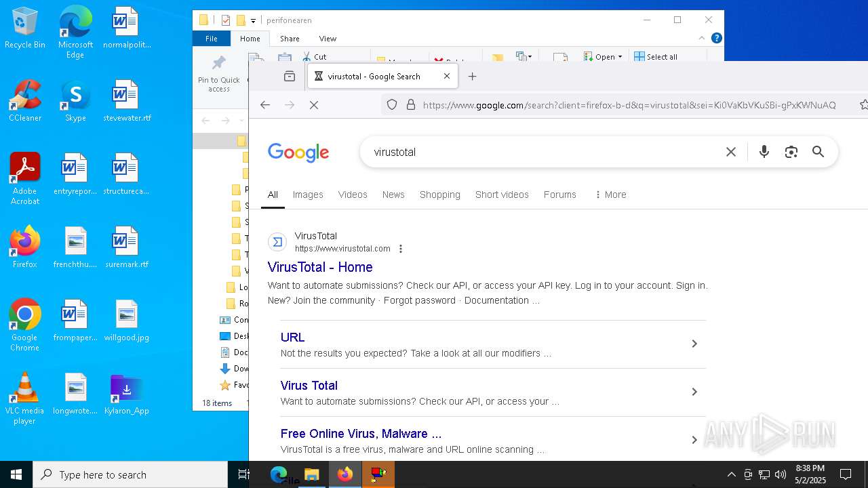This screenshot has height=488, width=868.
Task: Open the Windows Start menu
Action: pyautogui.click(x=16, y=474)
